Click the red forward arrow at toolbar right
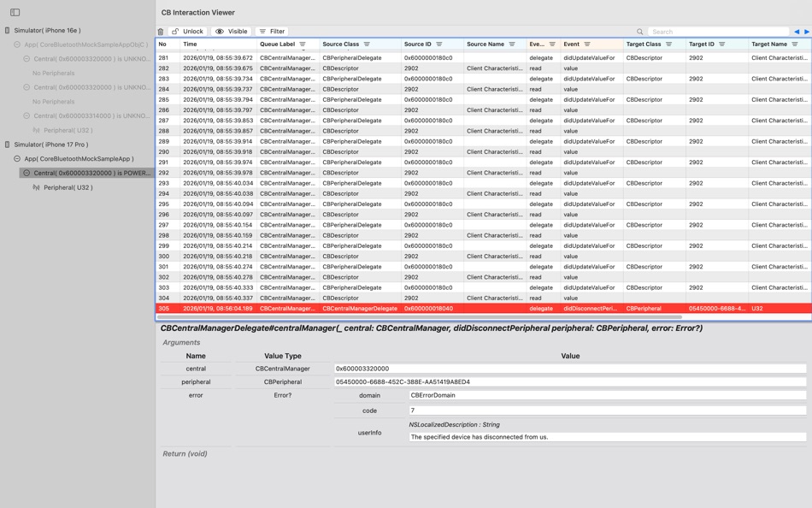The image size is (812, 508). [805, 32]
